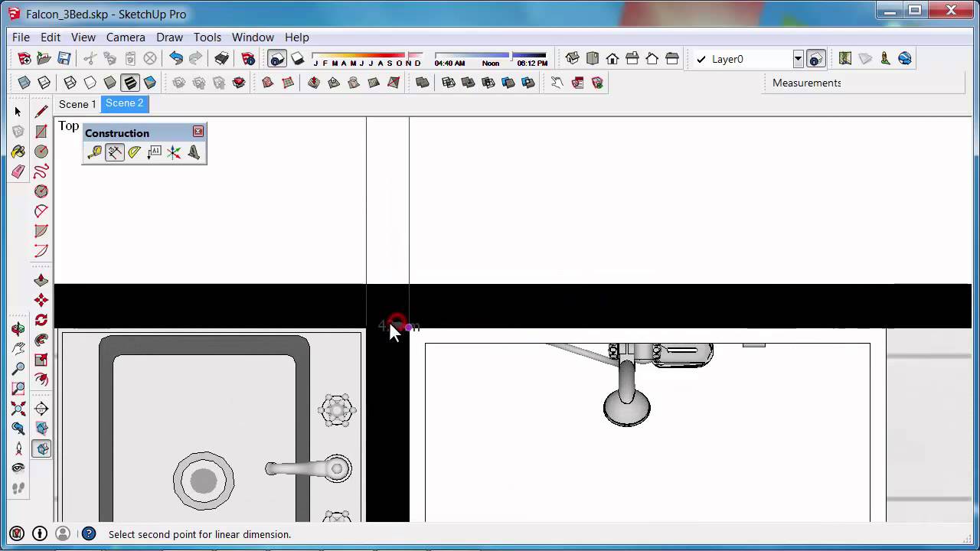Select the pink Eraser tool

point(18,171)
